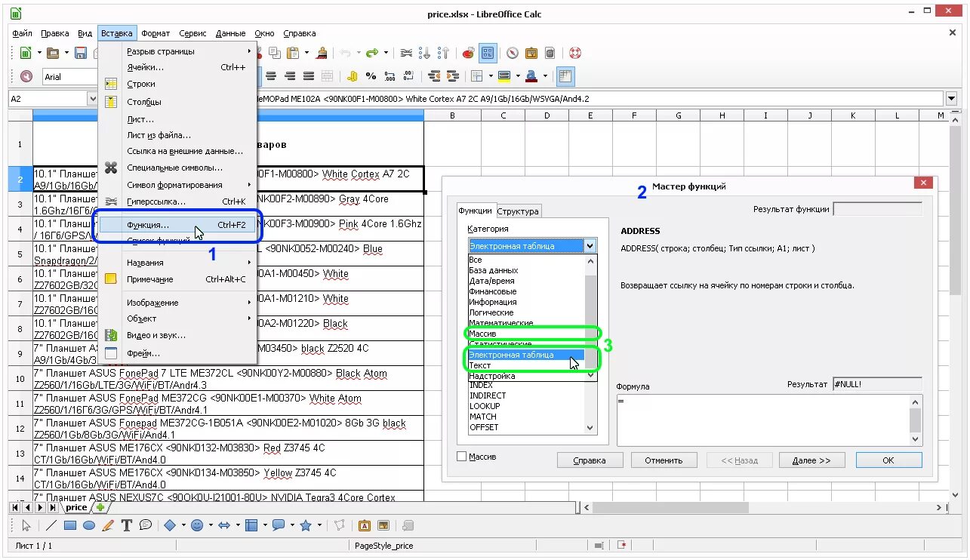Select the Freeform pencil drawing tool

point(108,525)
